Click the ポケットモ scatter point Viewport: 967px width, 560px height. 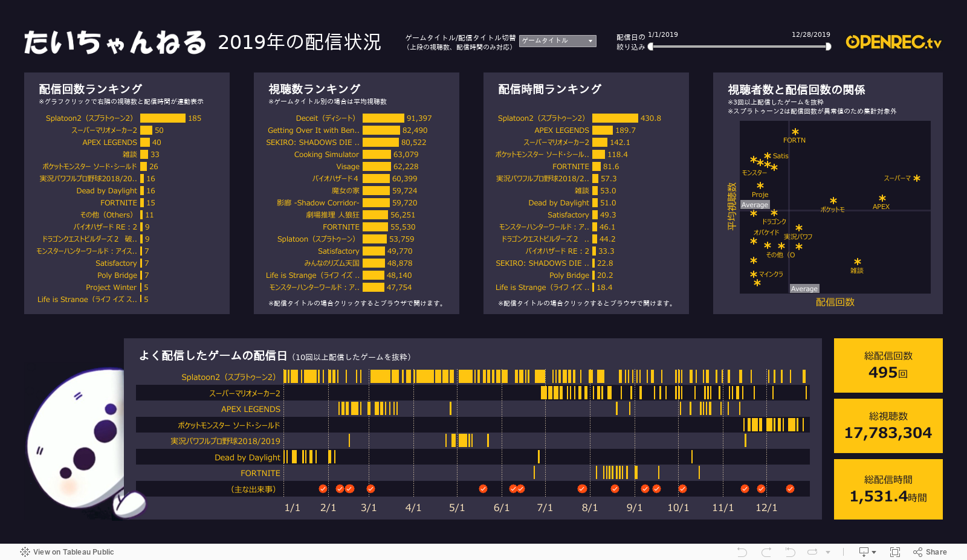click(833, 201)
